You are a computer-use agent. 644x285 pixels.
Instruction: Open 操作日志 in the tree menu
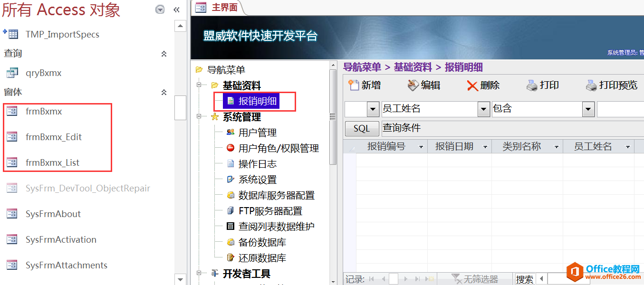(258, 164)
